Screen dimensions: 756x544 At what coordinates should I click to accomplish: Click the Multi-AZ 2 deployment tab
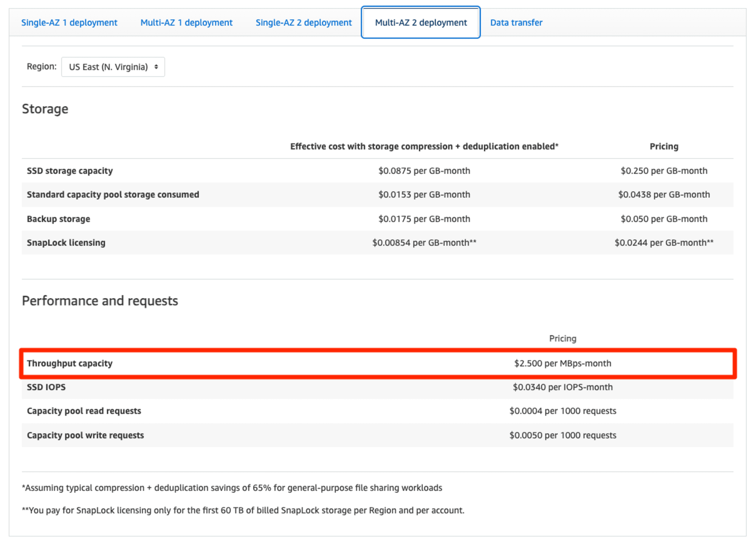click(x=421, y=23)
